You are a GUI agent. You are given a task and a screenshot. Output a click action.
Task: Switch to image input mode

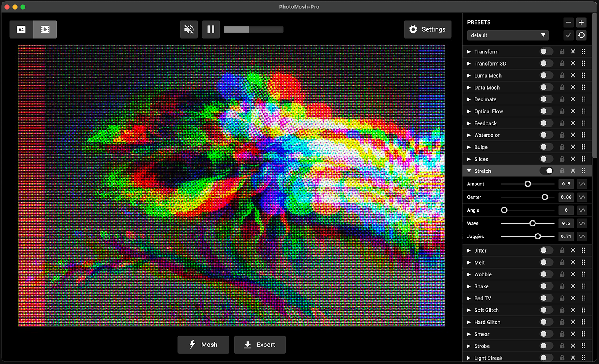click(x=21, y=29)
